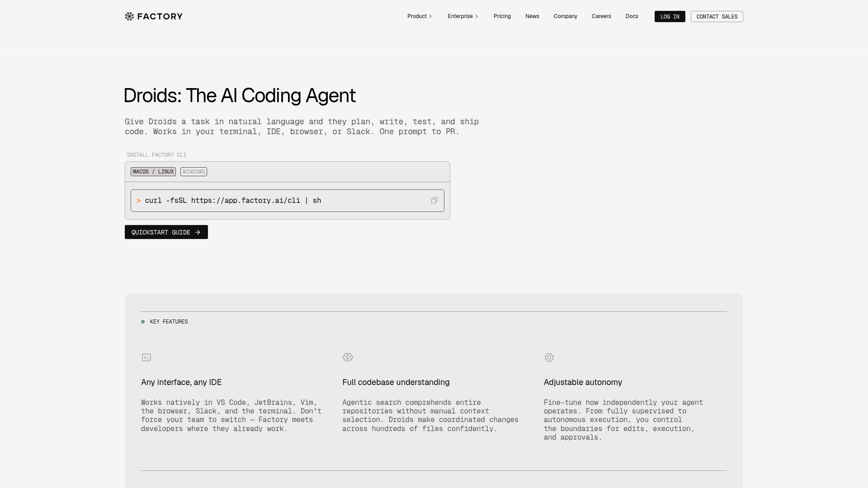
Task: Expand the Product menu chevron
Action: (430, 16)
